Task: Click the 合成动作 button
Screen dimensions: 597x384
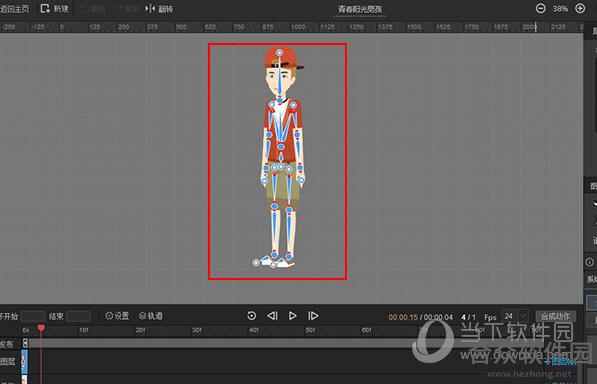Action: pos(555,316)
